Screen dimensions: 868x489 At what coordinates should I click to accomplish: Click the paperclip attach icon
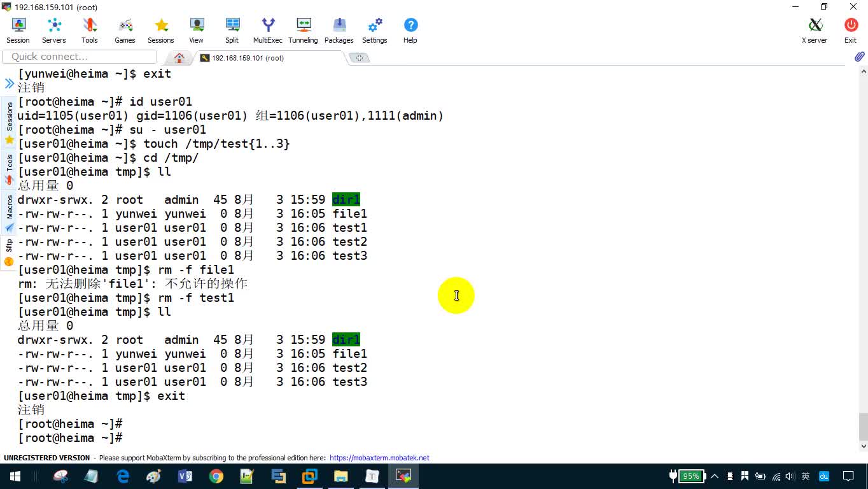tap(859, 57)
